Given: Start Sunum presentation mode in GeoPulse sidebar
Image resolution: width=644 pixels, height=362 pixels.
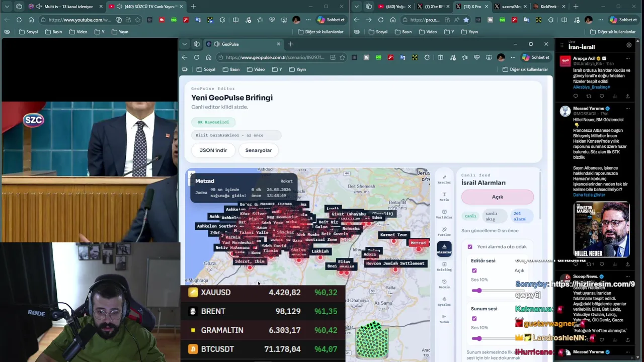Looking at the screenshot, I should pos(444,319).
